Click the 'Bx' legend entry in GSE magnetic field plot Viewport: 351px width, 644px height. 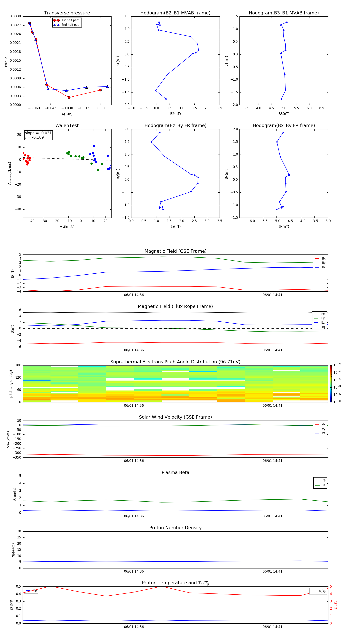tap(320, 259)
